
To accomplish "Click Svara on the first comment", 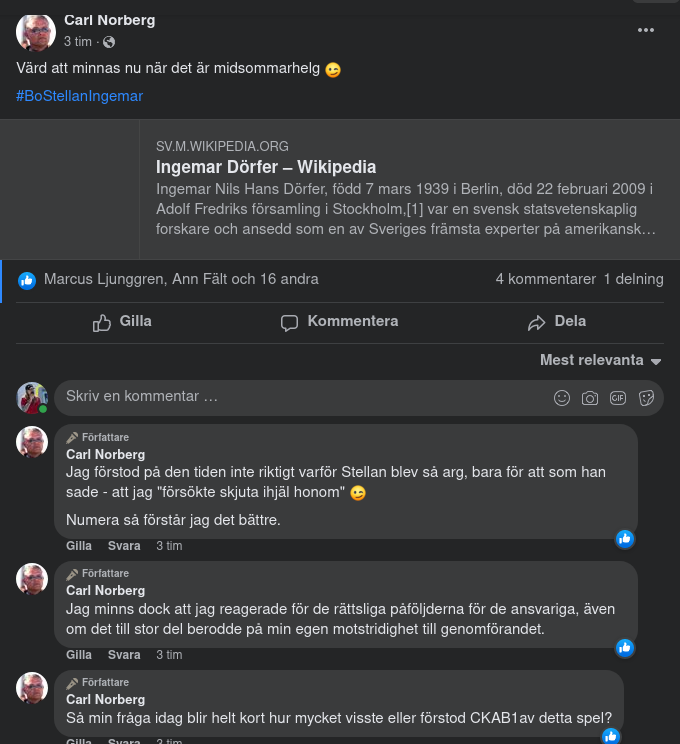I will (124, 546).
